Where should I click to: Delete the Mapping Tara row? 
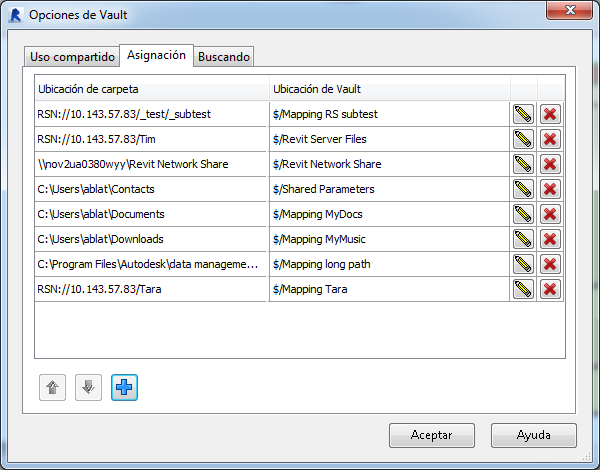click(x=550, y=289)
